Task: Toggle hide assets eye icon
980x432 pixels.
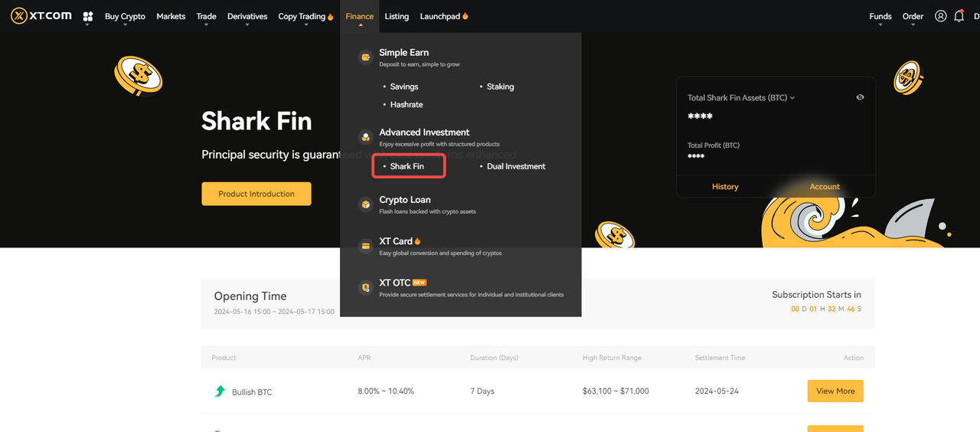Action: (x=860, y=97)
